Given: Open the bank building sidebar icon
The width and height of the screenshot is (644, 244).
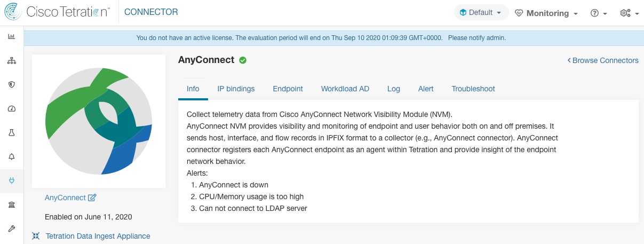Looking at the screenshot, I should [x=12, y=205].
